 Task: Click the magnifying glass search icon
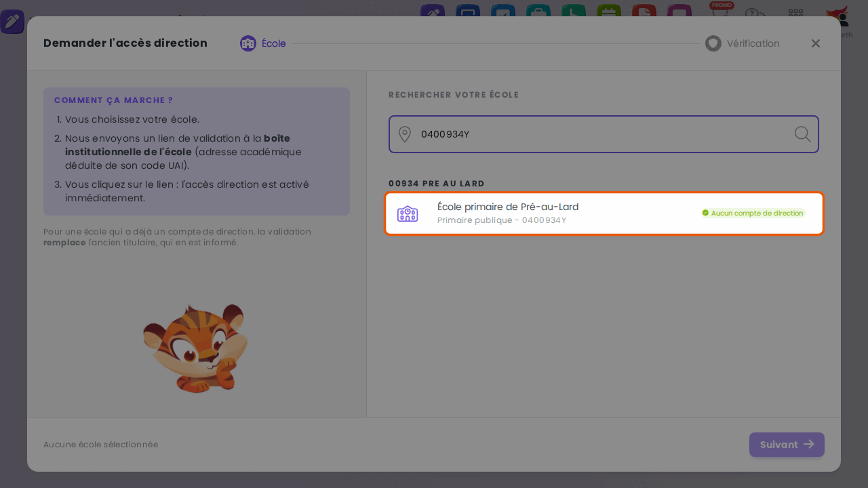tap(803, 134)
